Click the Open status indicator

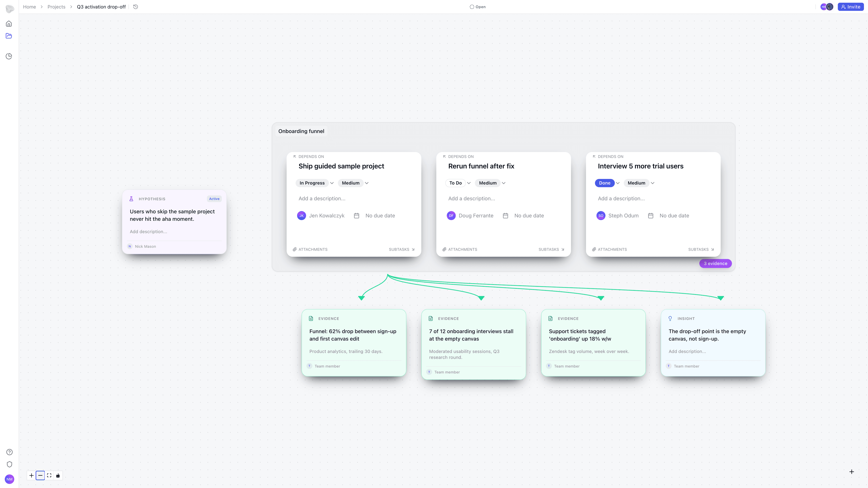tap(477, 7)
